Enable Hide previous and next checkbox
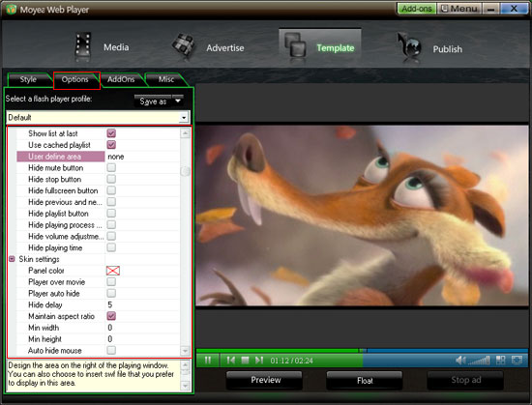The image size is (532, 405). [111, 202]
